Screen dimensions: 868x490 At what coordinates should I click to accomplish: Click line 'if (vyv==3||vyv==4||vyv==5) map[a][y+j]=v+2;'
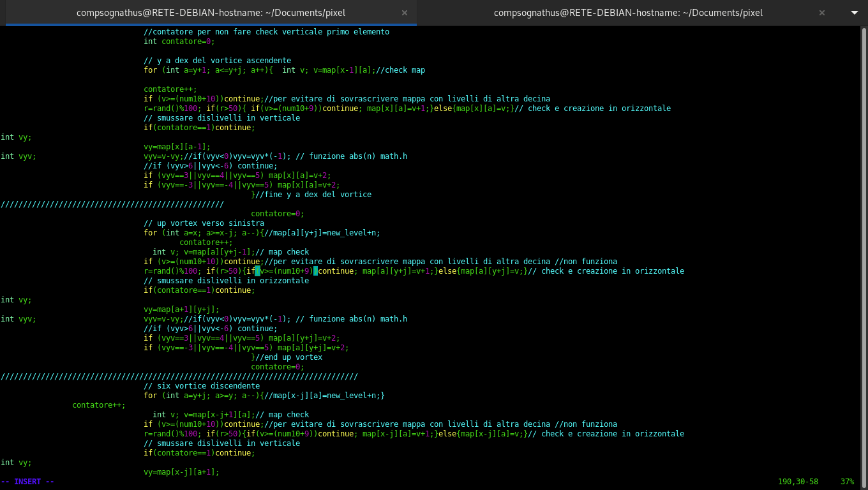[x=242, y=338]
